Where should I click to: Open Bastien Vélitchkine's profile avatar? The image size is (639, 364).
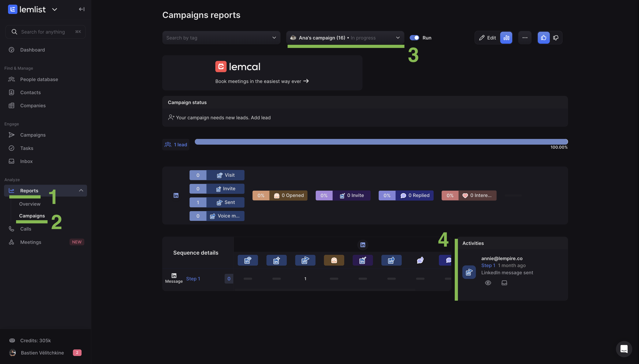[x=12, y=353]
